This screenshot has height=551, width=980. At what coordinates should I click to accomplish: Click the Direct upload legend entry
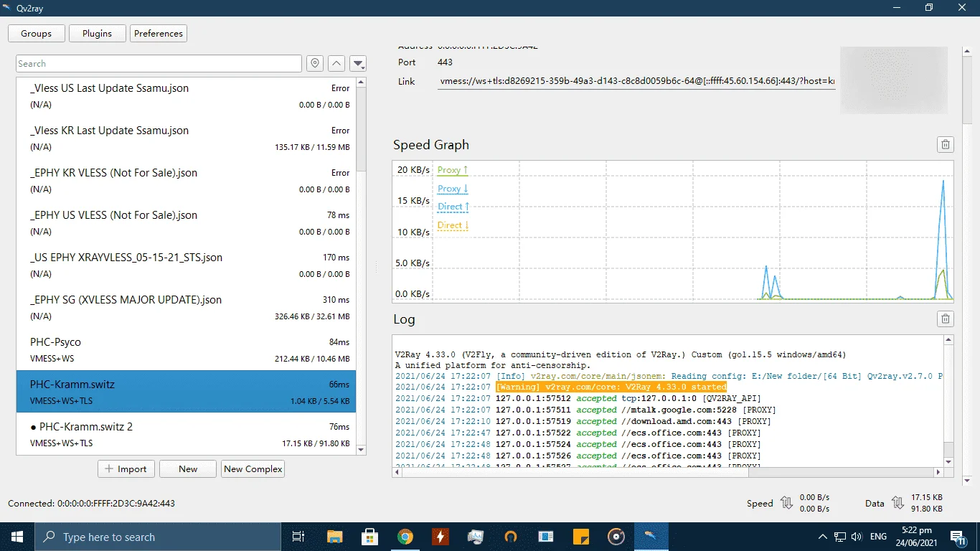click(453, 207)
